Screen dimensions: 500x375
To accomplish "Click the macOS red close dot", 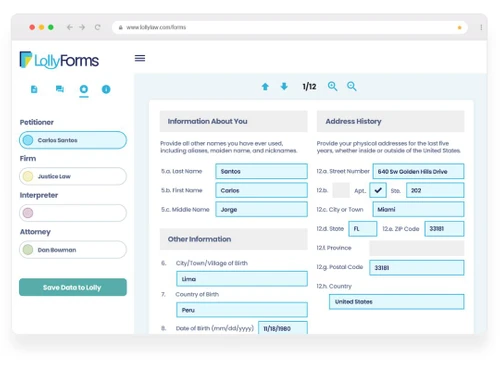I will point(32,27).
